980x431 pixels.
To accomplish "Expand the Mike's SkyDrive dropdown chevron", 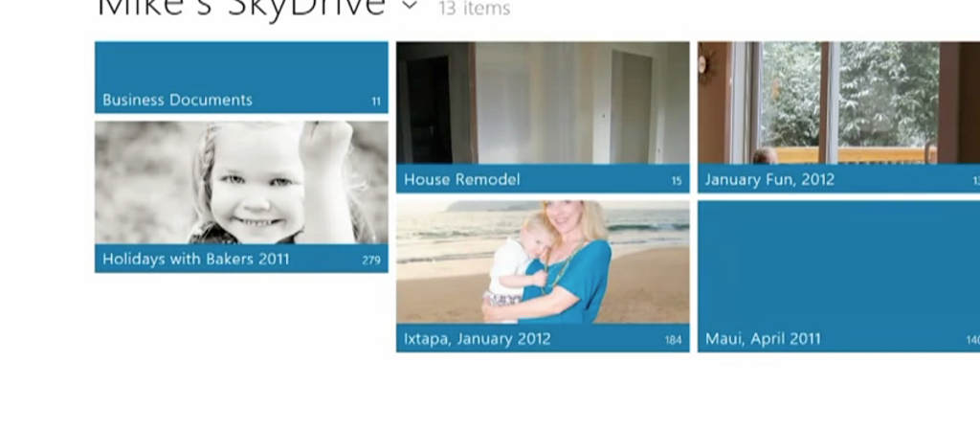I will pos(410,6).
